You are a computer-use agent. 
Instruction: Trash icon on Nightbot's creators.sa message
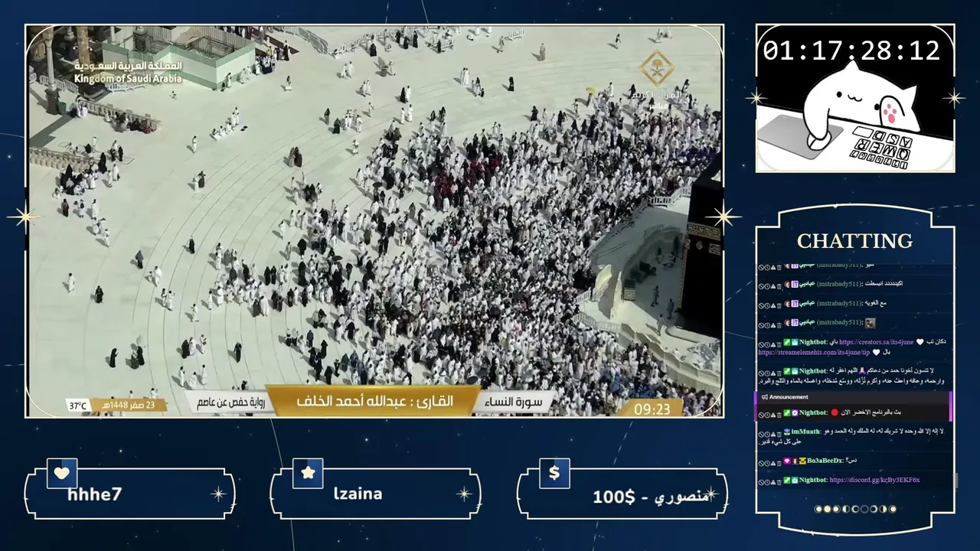click(779, 343)
